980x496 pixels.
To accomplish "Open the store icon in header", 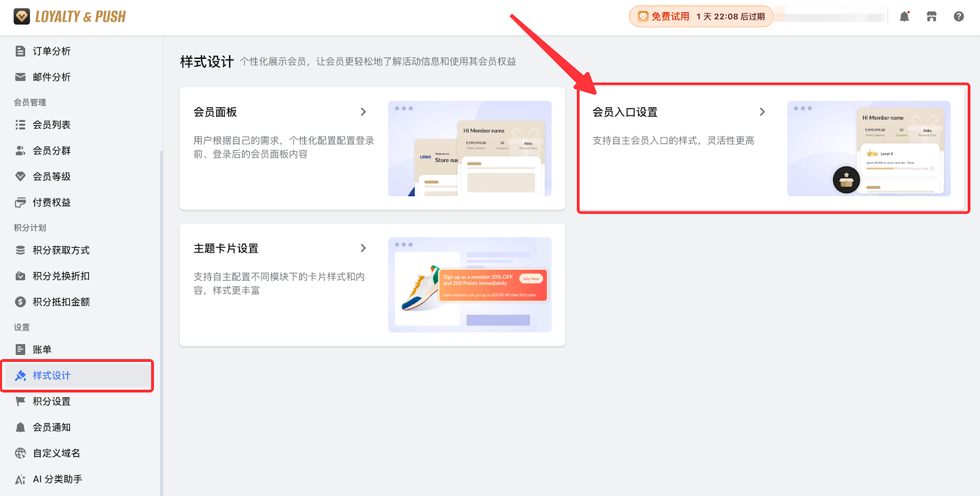I will point(932,17).
